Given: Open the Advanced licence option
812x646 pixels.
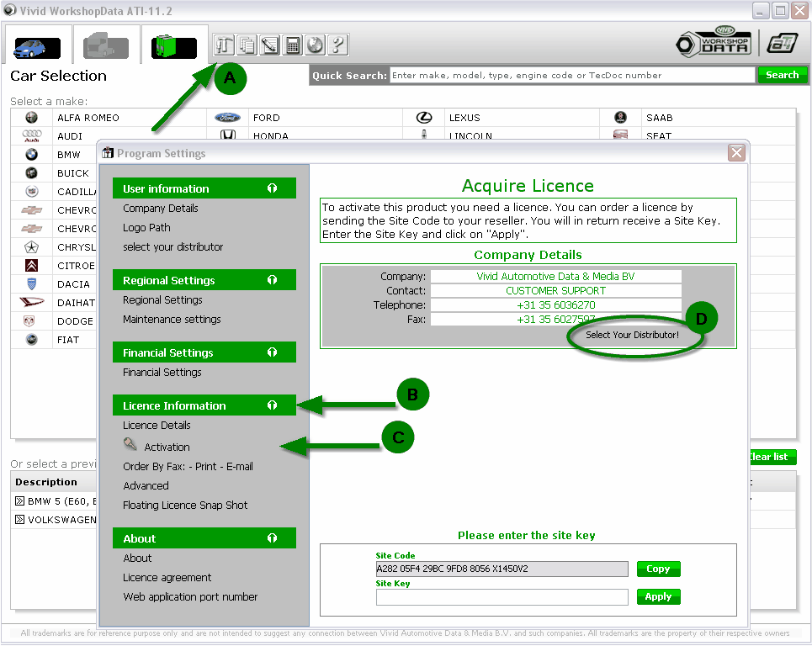Looking at the screenshot, I should [146, 486].
